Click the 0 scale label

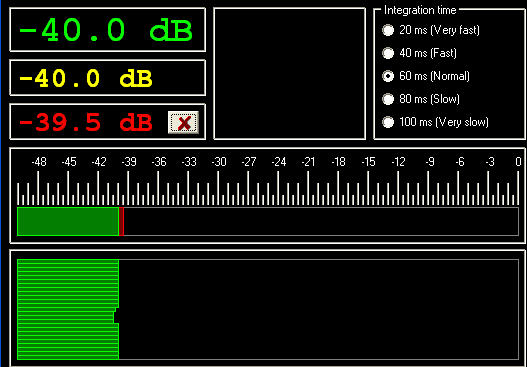coord(519,162)
